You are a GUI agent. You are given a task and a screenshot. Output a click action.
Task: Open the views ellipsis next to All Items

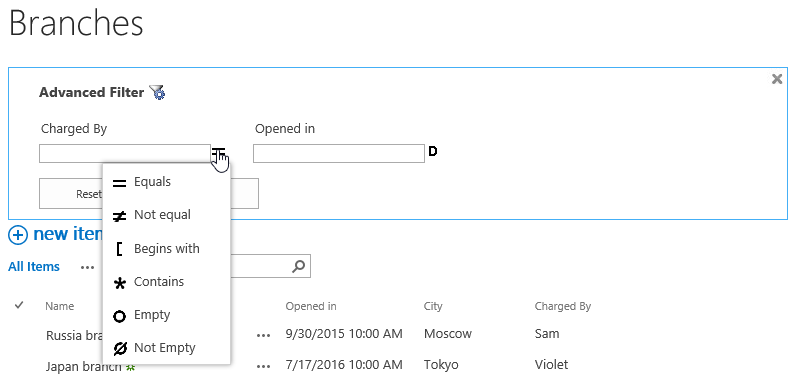pos(87,267)
